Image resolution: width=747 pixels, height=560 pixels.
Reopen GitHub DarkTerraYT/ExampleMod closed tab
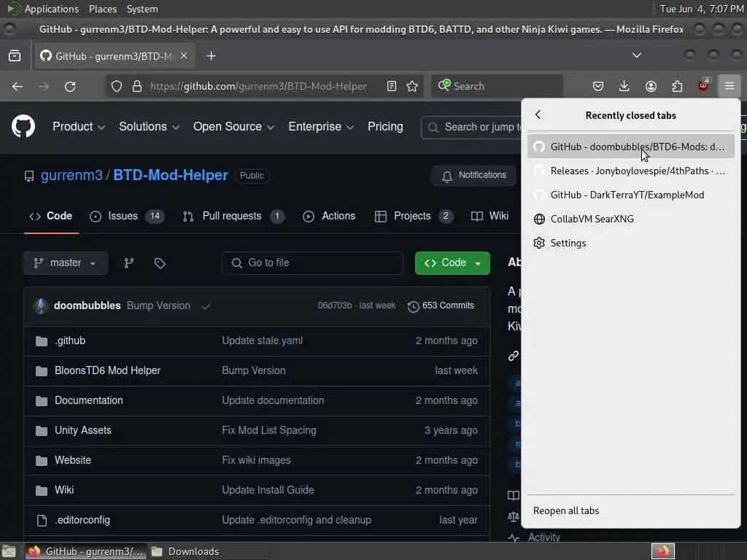(630, 195)
